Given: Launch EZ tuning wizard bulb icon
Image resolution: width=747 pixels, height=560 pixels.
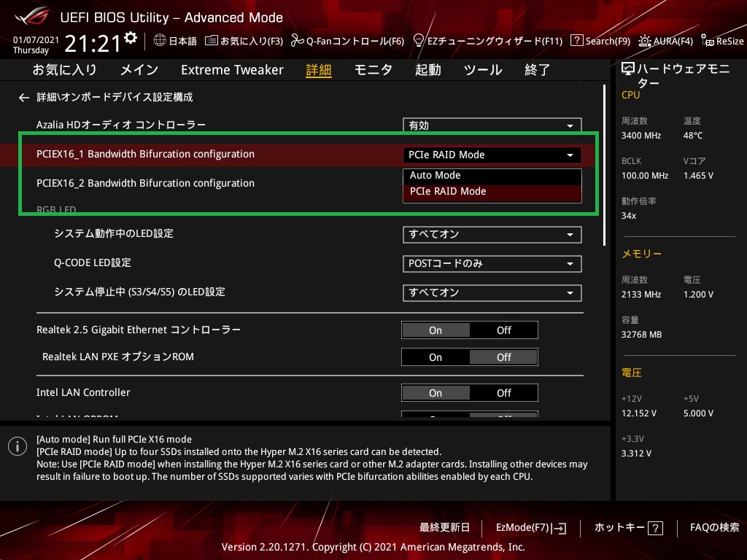Looking at the screenshot, I should coord(419,41).
